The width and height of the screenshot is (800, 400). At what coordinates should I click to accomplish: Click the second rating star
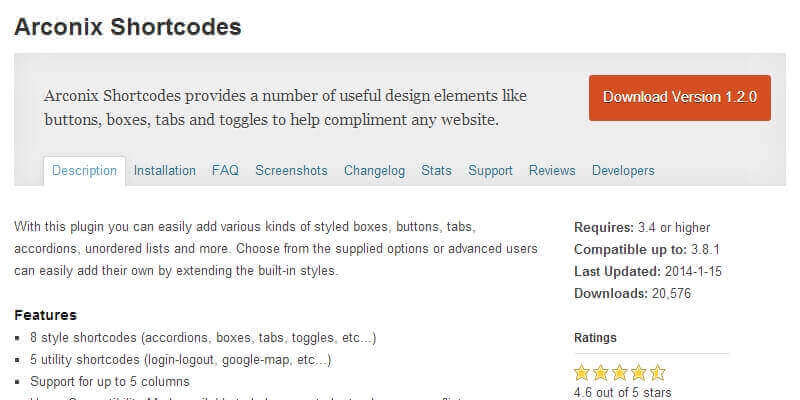[602, 373]
